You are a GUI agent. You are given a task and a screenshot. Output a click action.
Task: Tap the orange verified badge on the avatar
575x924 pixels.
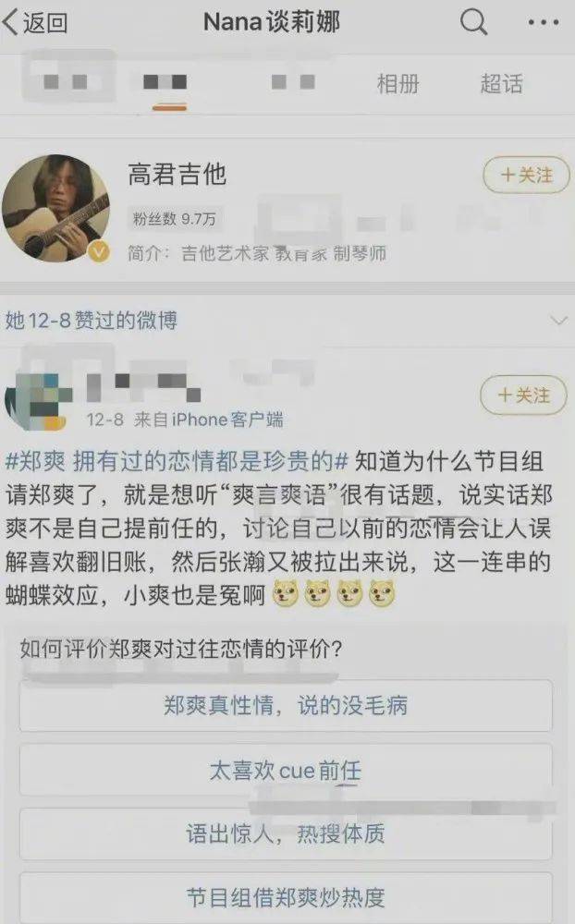[x=99, y=251]
